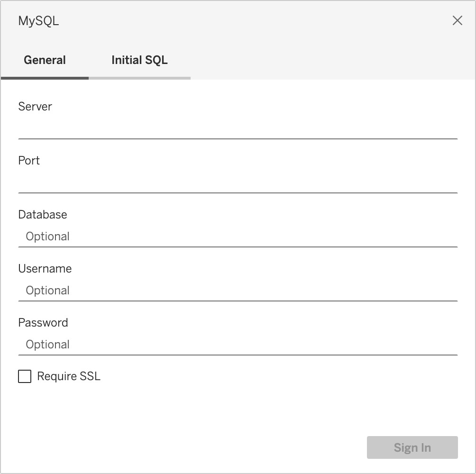Click the Username field label
Screen dimensions: 476x474
coord(45,268)
